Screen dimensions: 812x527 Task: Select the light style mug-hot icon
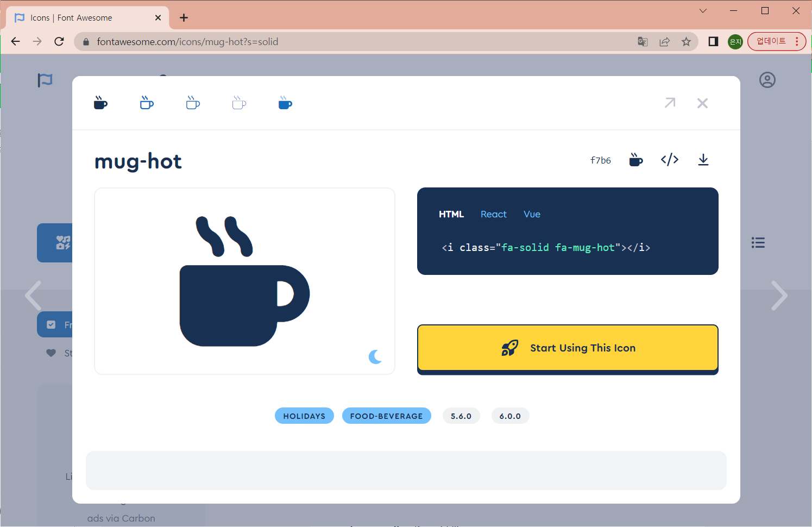point(193,103)
